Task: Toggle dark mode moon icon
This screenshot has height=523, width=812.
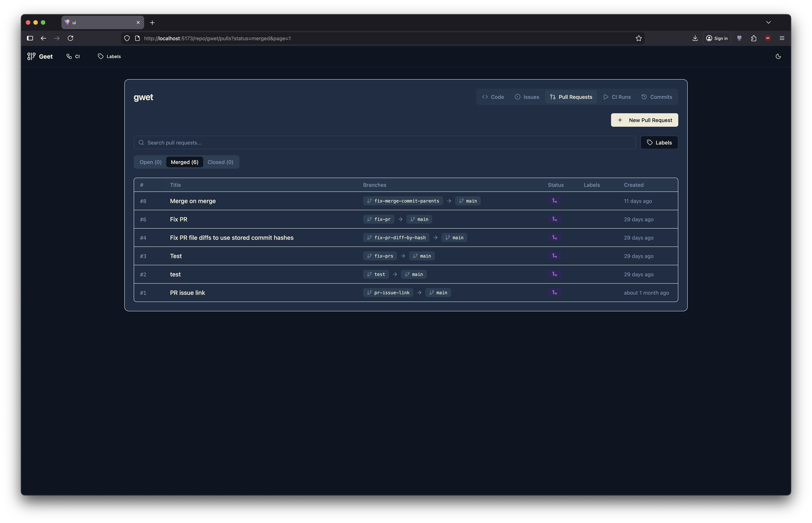Action: coord(778,56)
